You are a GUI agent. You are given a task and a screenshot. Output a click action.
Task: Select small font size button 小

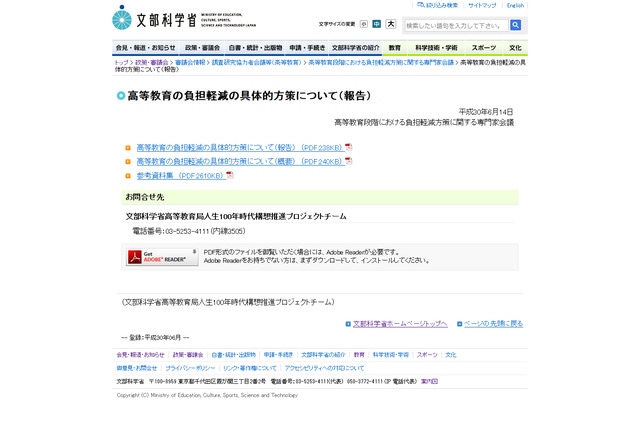tap(364, 24)
